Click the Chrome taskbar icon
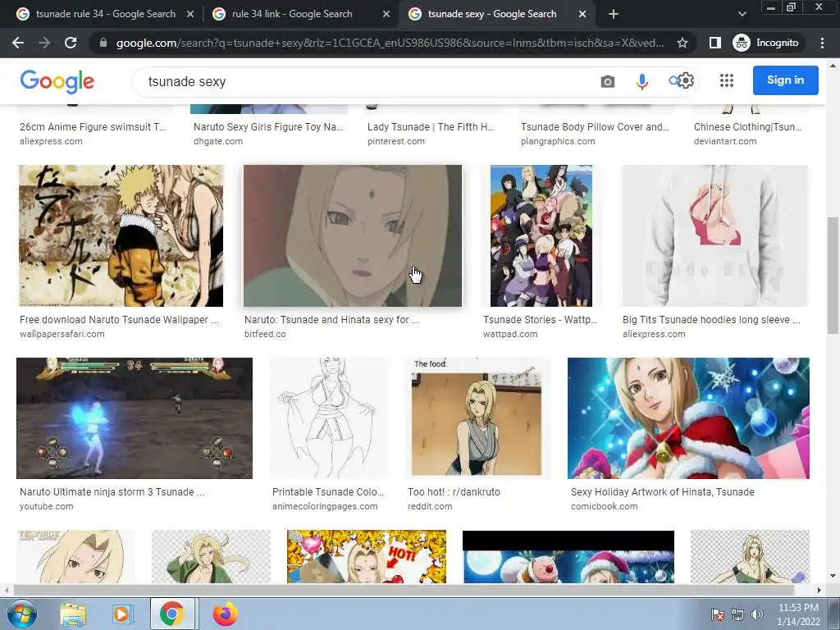The height and width of the screenshot is (630, 840). (172, 614)
